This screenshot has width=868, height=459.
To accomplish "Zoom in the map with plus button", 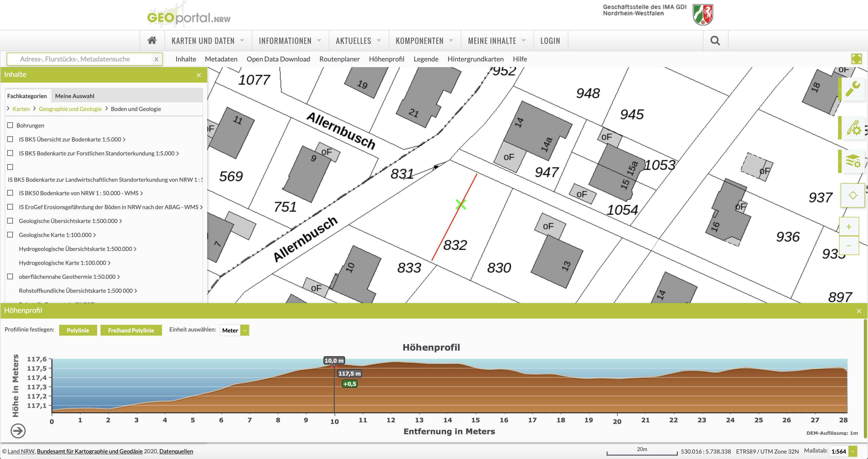I will (x=849, y=227).
